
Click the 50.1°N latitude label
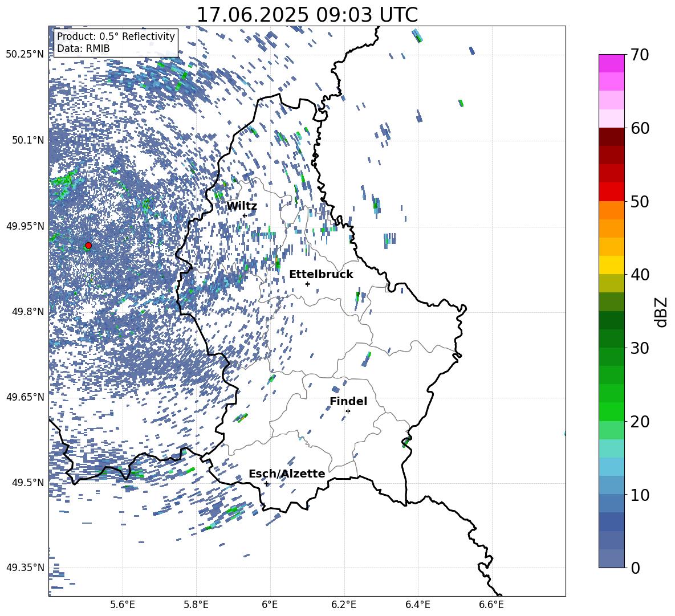(28, 140)
